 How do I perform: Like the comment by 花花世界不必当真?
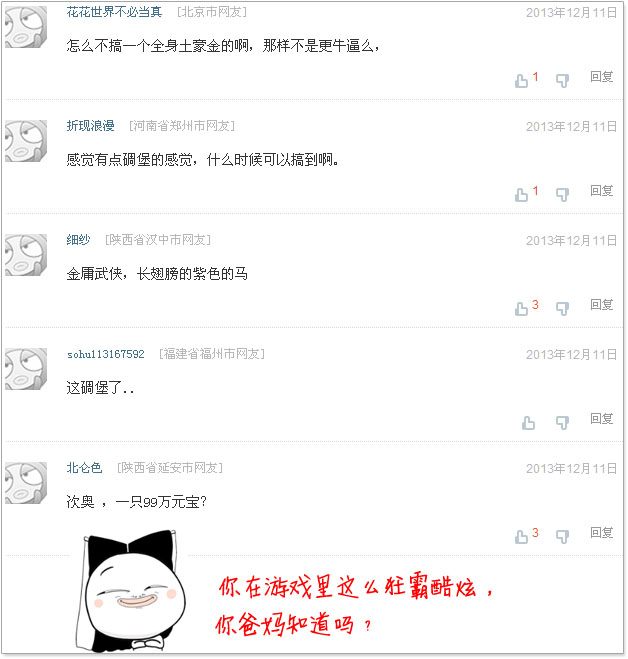coord(521,80)
